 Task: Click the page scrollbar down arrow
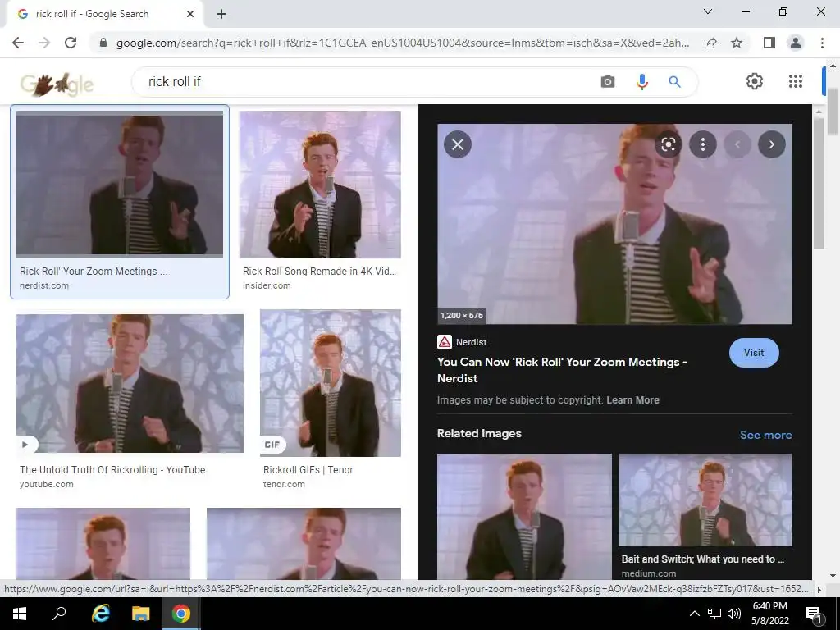tap(833, 575)
